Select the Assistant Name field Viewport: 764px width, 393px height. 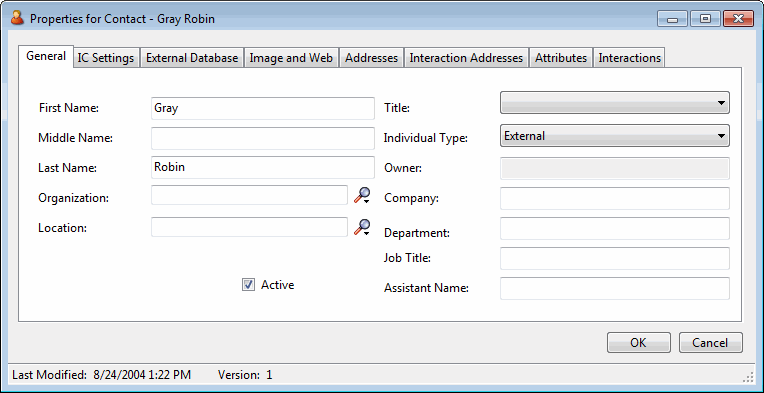point(614,288)
